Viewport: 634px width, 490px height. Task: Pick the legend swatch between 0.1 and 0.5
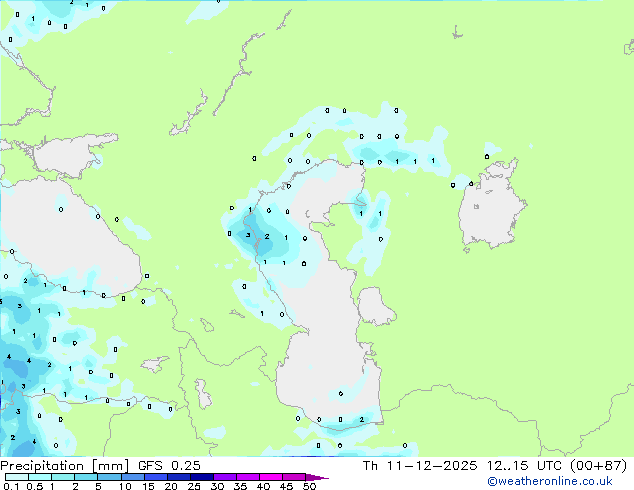point(16,477)
